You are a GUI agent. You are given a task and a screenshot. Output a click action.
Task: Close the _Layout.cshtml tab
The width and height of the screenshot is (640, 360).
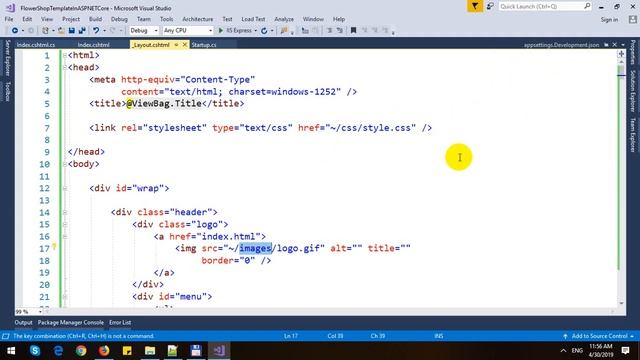(184, 45)
